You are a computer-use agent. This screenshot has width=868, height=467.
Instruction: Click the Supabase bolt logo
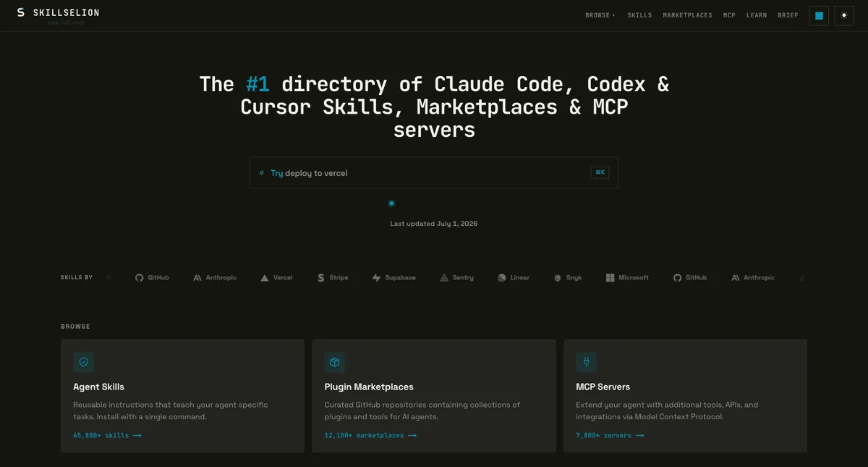(376, 278)
